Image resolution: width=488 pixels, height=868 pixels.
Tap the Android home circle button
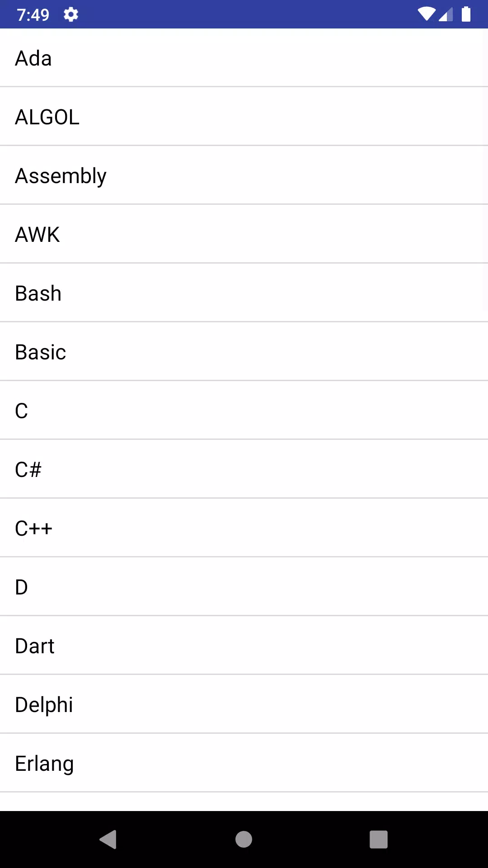244,840
